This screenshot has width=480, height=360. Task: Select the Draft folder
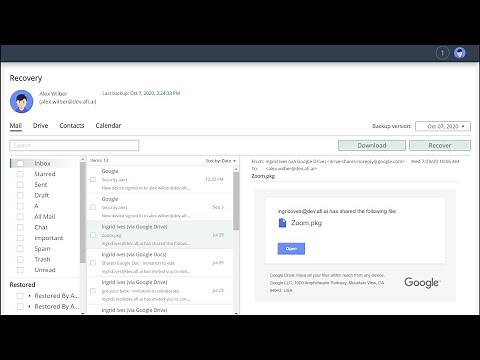point(42,195)
